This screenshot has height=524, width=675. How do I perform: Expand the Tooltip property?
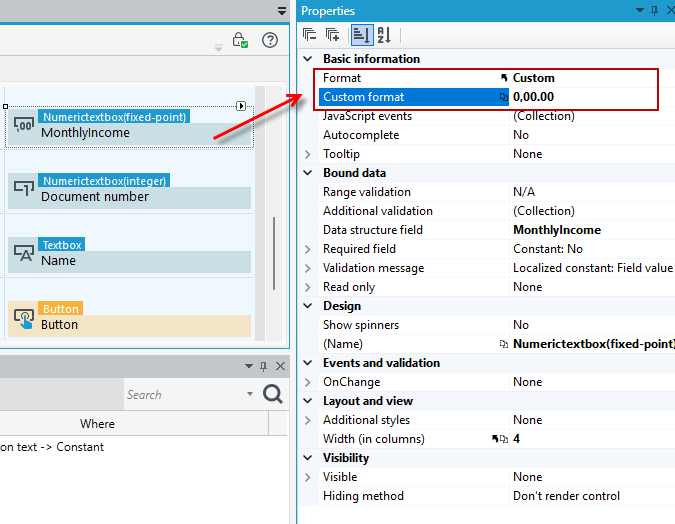[x=308, y=154]
